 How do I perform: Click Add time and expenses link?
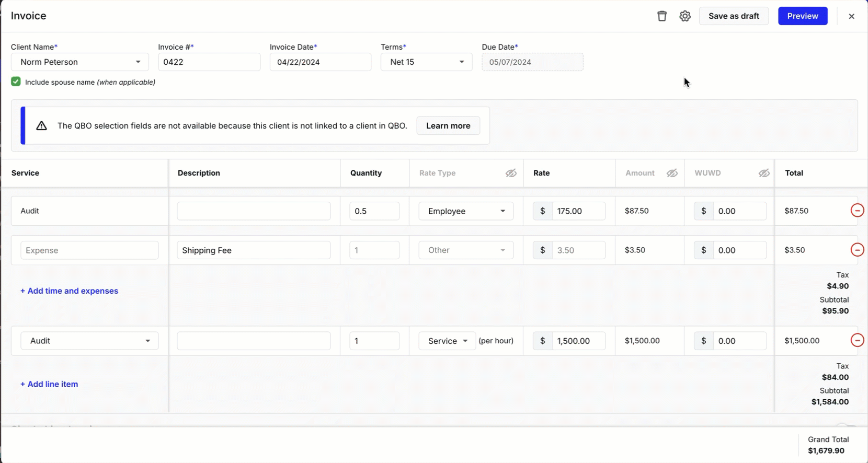69,291
